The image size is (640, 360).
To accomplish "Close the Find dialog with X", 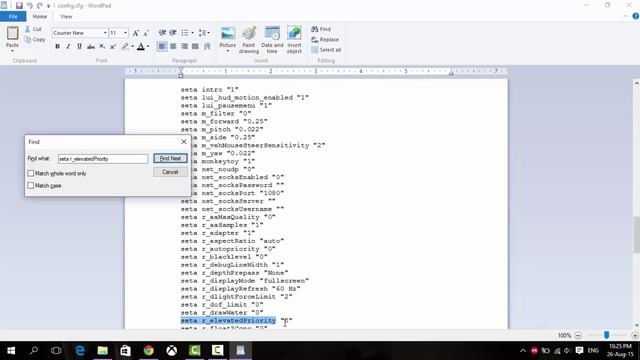I will (x=184, y=142).
